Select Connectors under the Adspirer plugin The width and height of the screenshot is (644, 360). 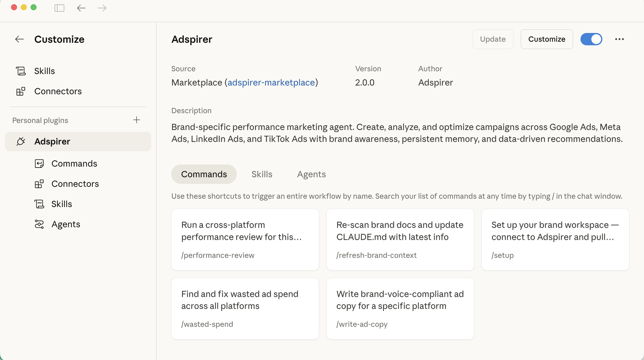pyautogui.click(x=75, y=183)
